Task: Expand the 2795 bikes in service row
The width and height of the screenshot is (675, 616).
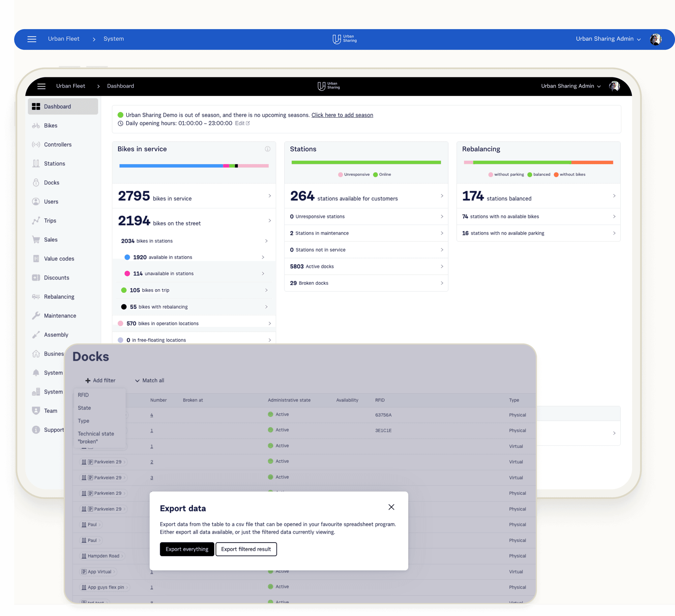Action: pos(194,196)
